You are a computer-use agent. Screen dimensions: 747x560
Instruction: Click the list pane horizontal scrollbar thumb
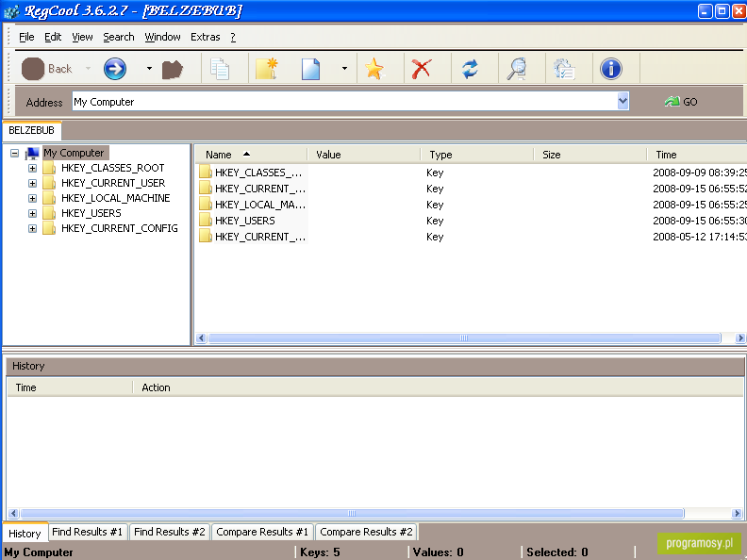pos(464,338)
